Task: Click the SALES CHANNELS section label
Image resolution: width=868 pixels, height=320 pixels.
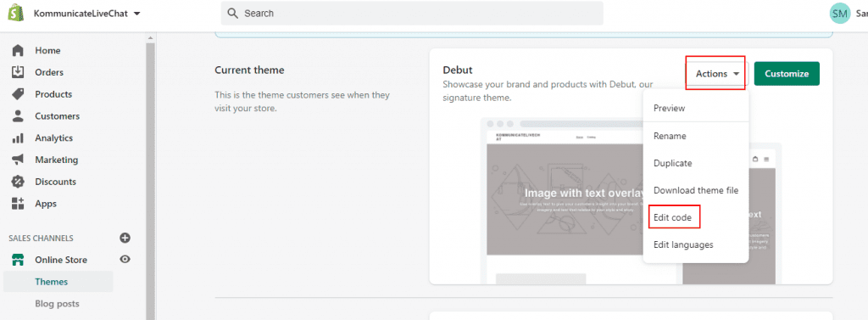Action: click(x=41, y=238)
